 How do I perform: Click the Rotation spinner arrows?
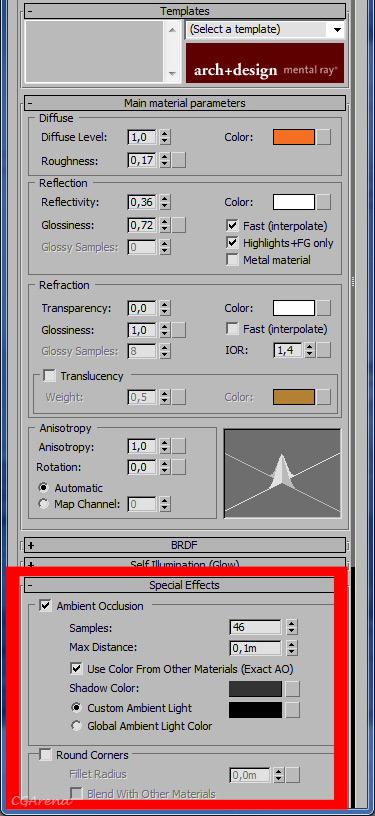(x=164, y=467)
